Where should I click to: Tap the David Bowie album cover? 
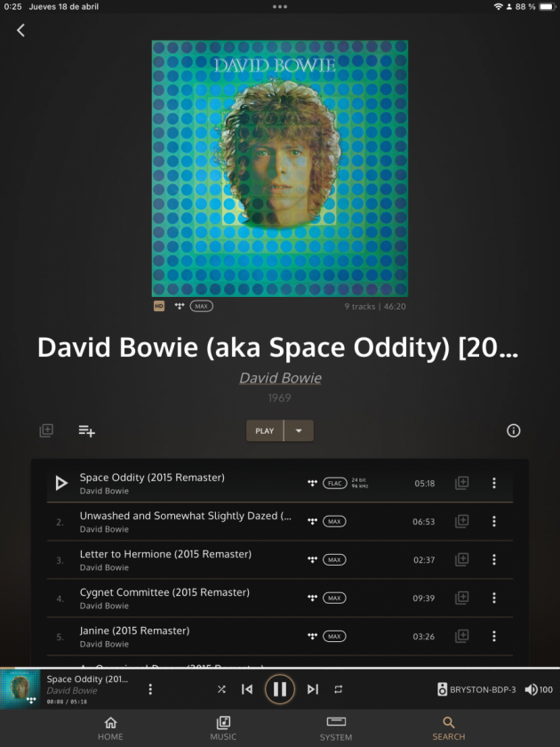tap(280, 168)
